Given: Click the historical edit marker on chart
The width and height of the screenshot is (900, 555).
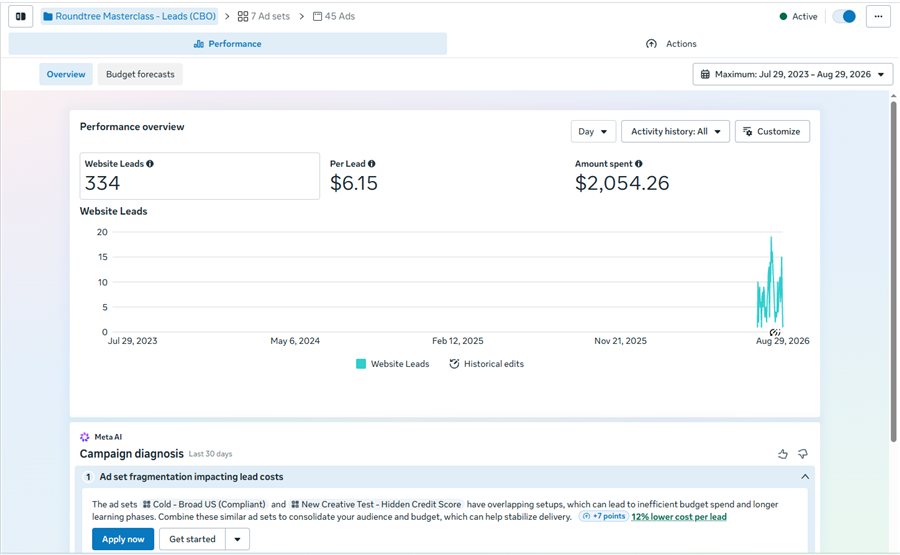Looking at the screenshot, I should pyautogui.click(x=775, y=332).
